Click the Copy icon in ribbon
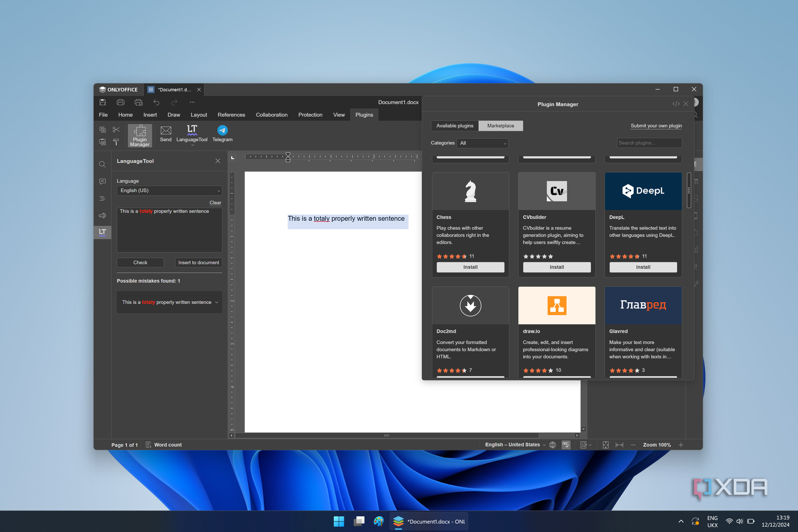The height and width of the screenshot is (532, 798). tap(103, 130)
